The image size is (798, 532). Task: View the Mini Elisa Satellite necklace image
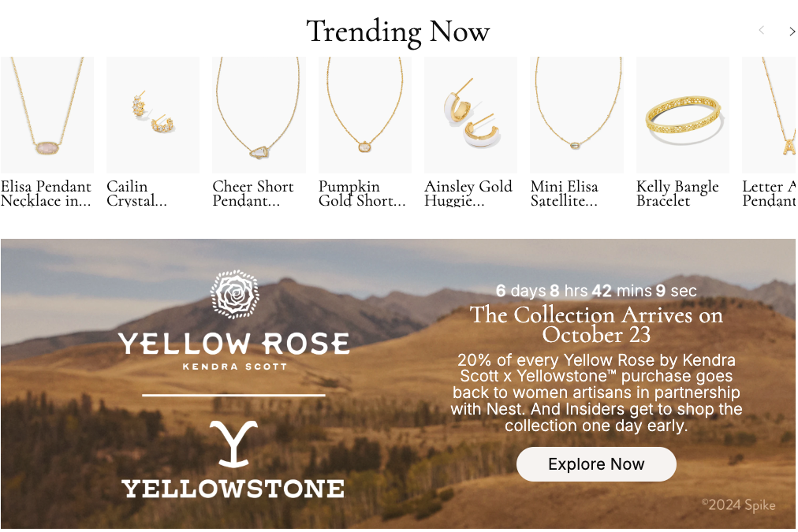tap(576, 115)
